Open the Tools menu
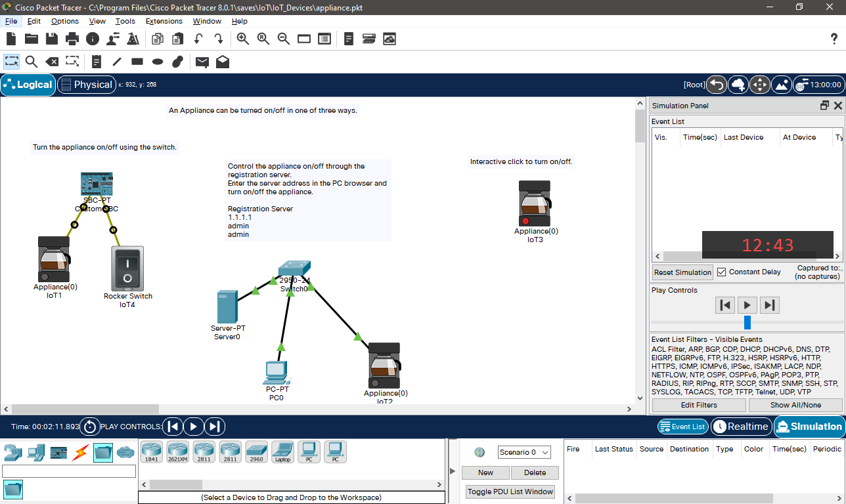Screen dimensions: 846x504 point(125,21)
